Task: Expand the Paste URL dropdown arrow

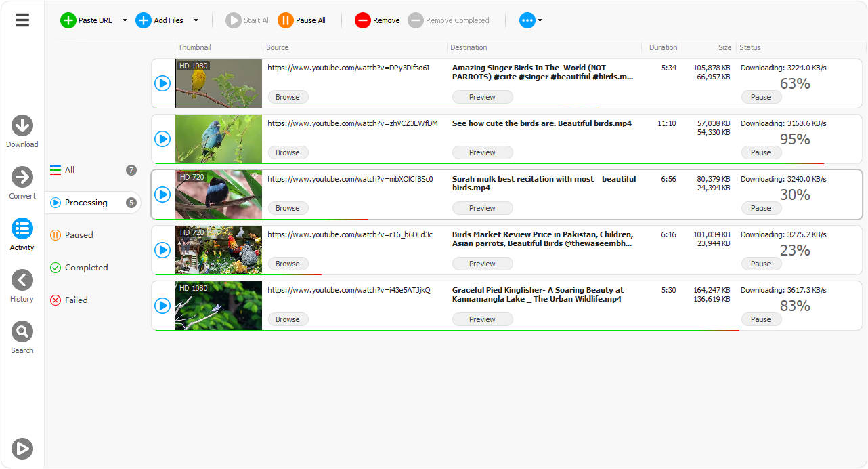Action: point(124,20)
